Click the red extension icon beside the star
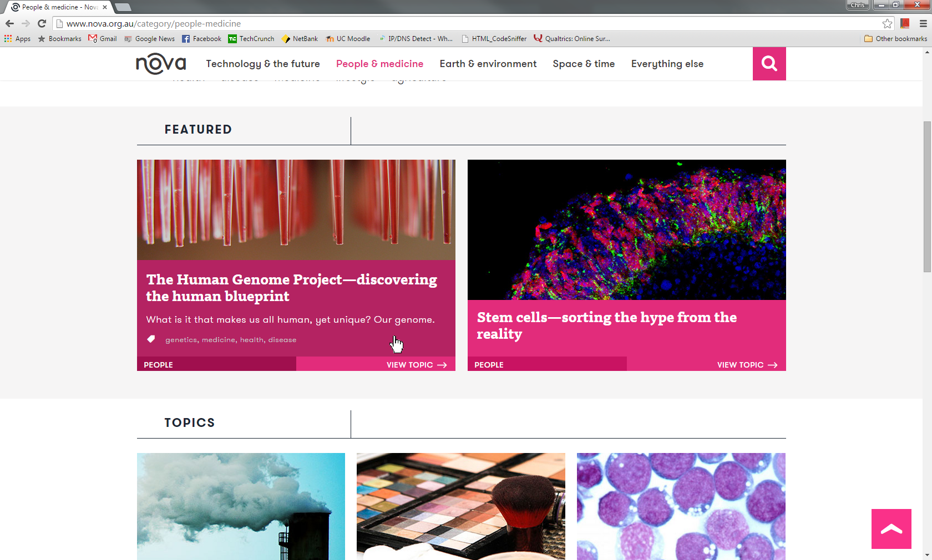This screenshot has width=932, height=560. 905,23
